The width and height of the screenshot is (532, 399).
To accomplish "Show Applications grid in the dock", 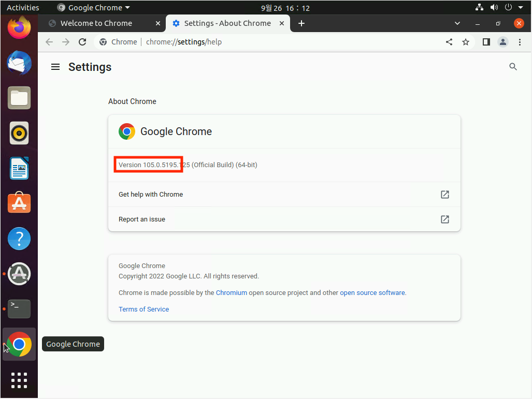I will (x=19, y=380).
